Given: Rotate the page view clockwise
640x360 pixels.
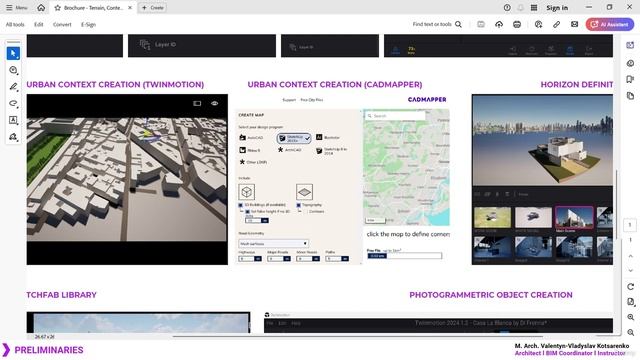Looking at the screenshot, I should coord(631,287).
